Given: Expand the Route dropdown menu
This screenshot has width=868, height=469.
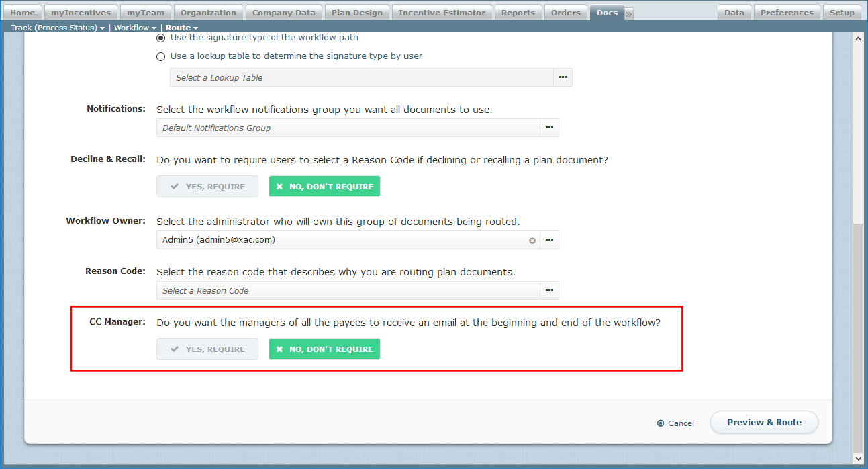Looking at the screenshot, I should [182, 28].
